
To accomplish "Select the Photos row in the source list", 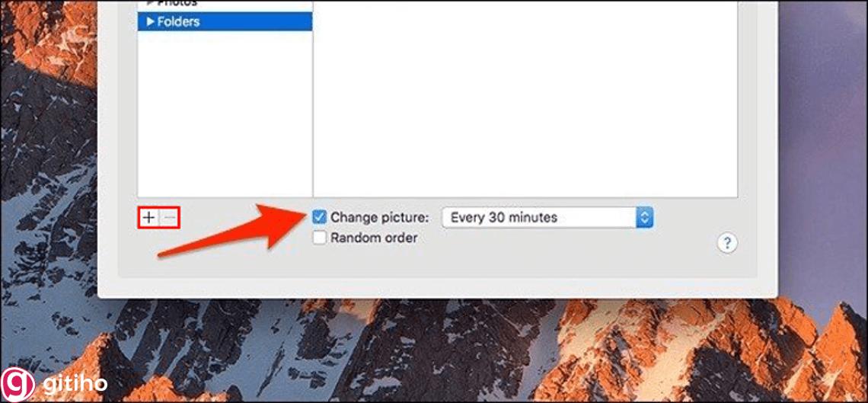I will point(225,3).
